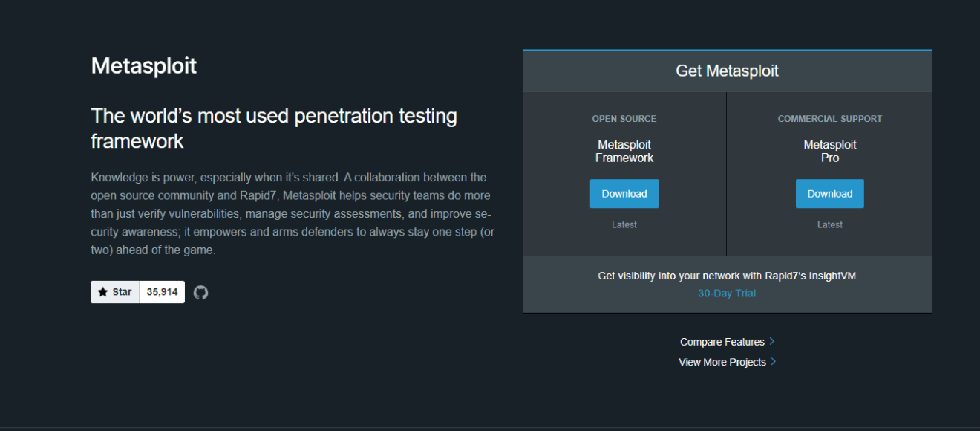Star the Metasploit repository on GitHub
Screen dimensions: 980x431
(114, 291)
